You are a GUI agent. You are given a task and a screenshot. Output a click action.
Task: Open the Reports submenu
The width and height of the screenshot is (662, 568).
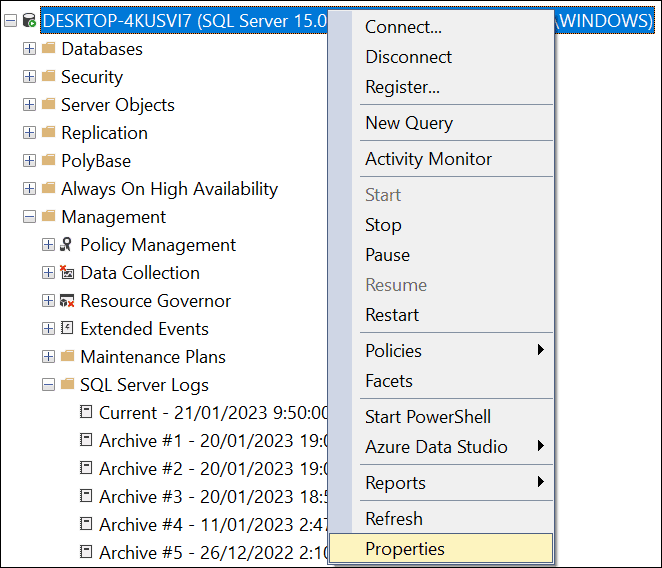441,482
